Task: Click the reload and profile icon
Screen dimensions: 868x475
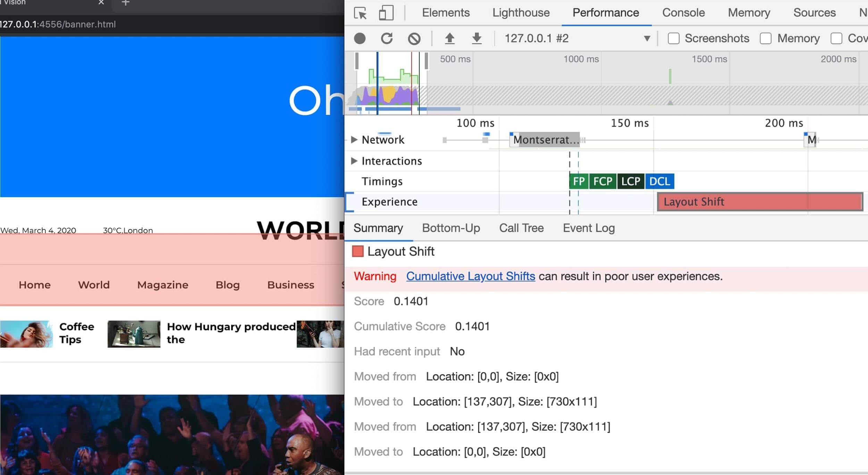Action: click(x=387, y=39)
